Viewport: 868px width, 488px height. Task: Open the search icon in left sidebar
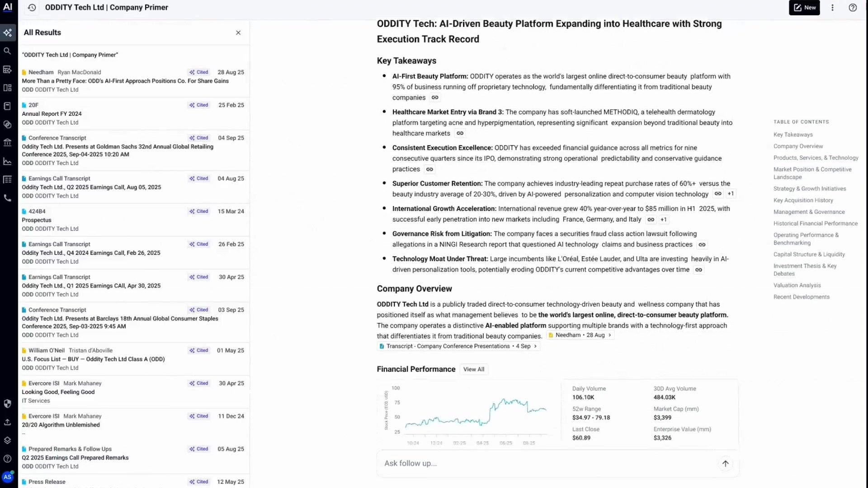tap(7, 51)
